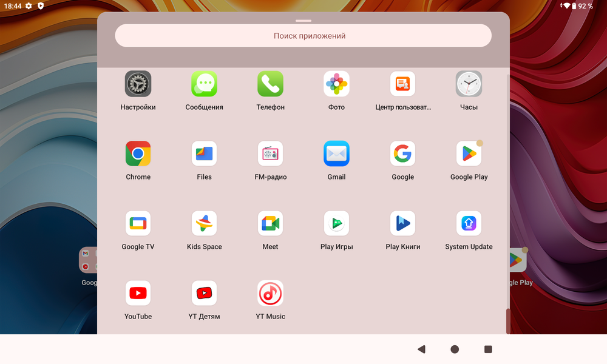Click the app drawer scrollbar thumb
The image size is (607, 364).
pos(508,321)
